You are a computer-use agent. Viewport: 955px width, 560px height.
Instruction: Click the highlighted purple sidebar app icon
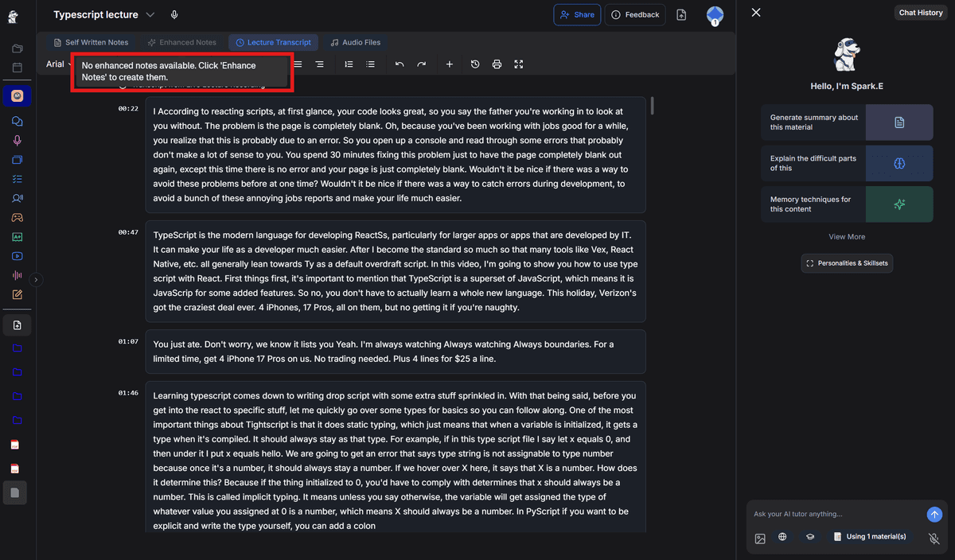[17, 96]
